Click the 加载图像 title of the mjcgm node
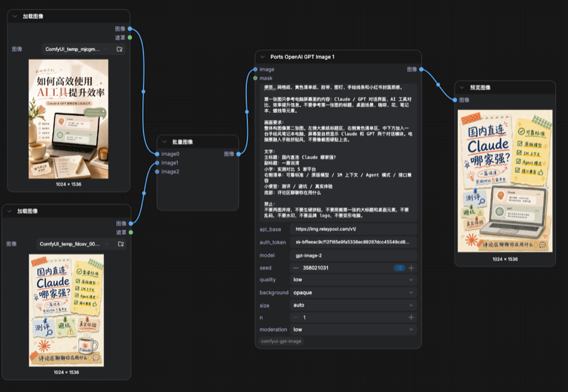The image size is (568, 392). (33, 16)
